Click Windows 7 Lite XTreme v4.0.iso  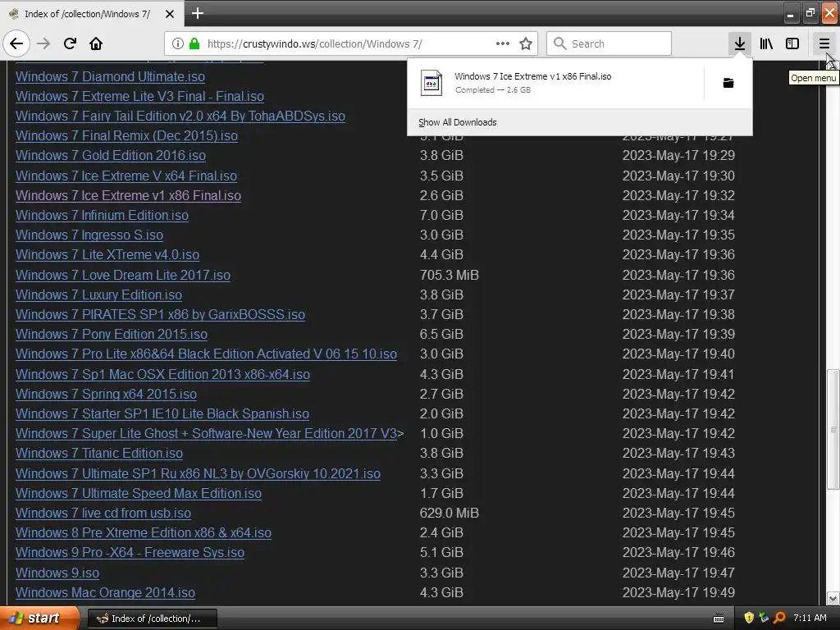click(x=107, y=255)
